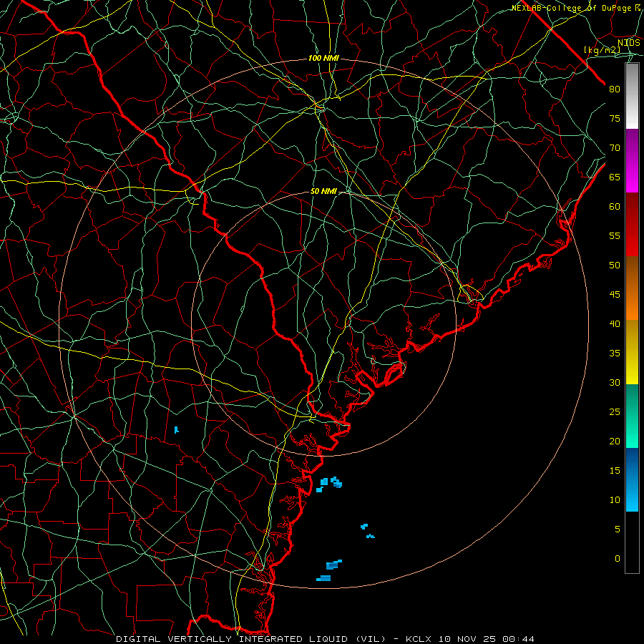Click the "00:44" time stamp

point(519,639)
